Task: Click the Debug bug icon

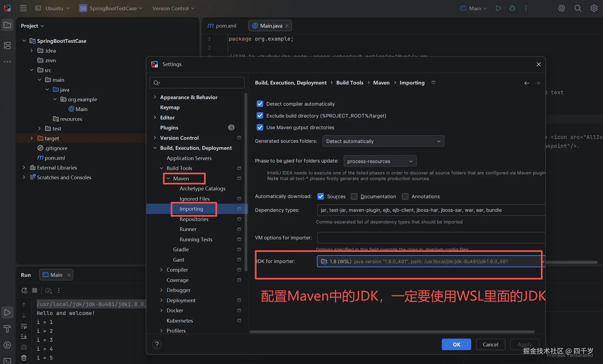Action: pyautogui.click(x=512, y=8)
